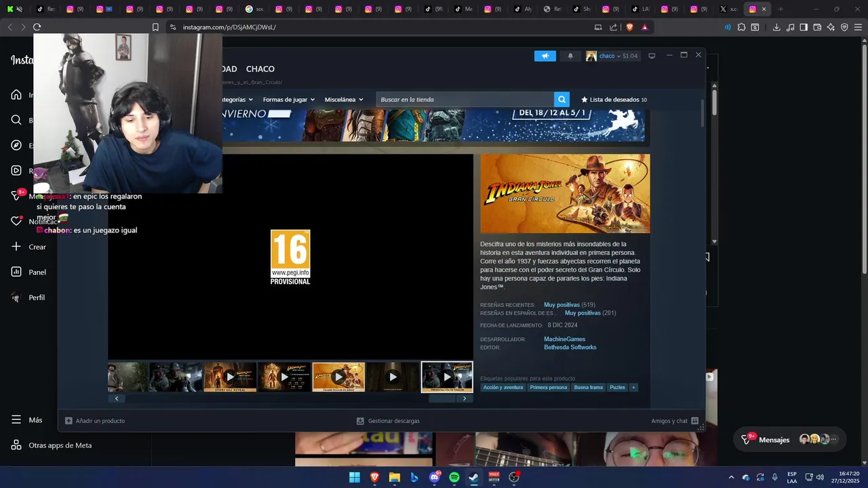The height and width of the screenshot is (488, 868).
Task: Expand more tags with the plus button
Action: coord(633,388)
